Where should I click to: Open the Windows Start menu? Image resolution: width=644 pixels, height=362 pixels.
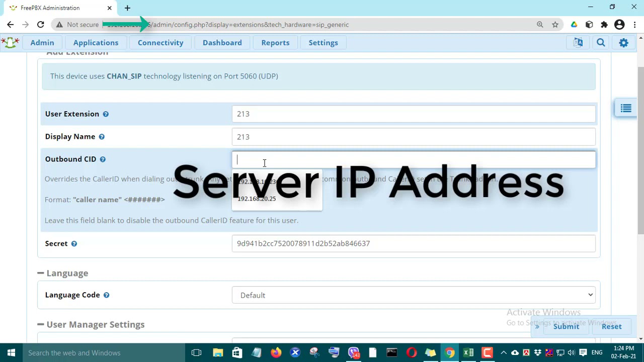tap(11, 353)
